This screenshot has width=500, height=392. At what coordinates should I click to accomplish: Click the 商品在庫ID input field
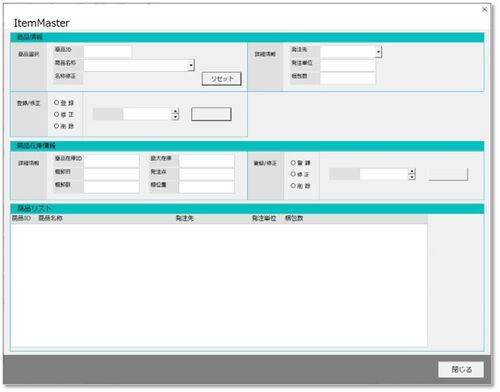pyautogui.click(x=111, y=160)
